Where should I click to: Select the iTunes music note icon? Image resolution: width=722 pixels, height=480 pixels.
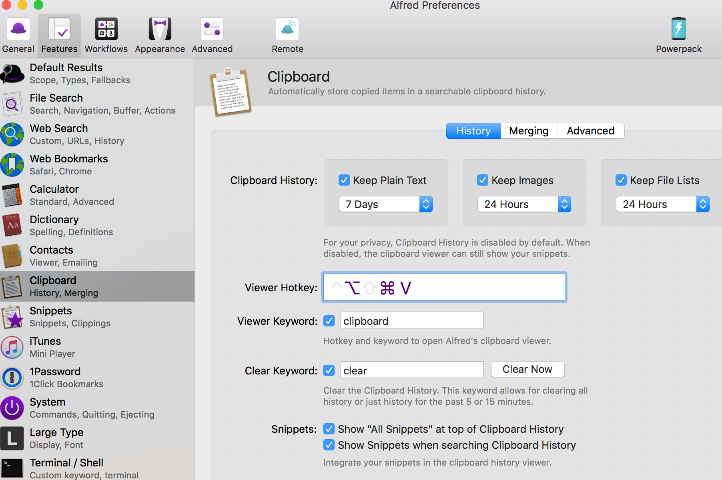12,347
